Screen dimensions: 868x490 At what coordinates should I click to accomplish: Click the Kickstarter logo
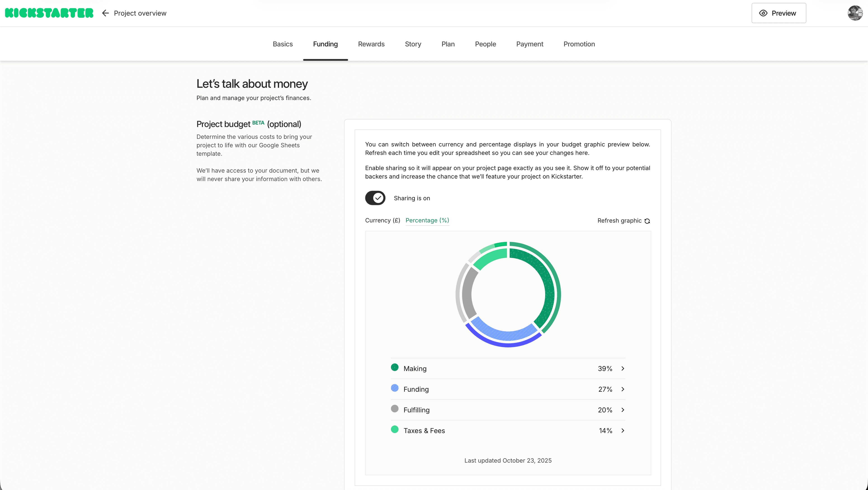[x=49, y=13]
